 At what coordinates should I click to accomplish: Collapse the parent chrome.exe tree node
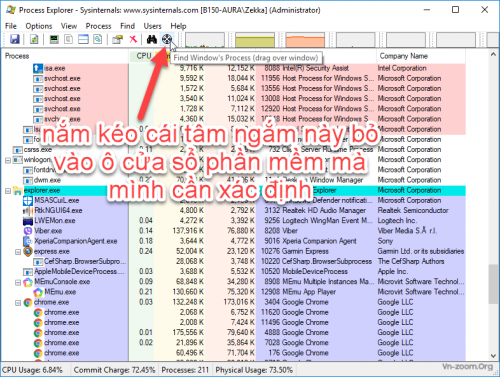(18, 303)
